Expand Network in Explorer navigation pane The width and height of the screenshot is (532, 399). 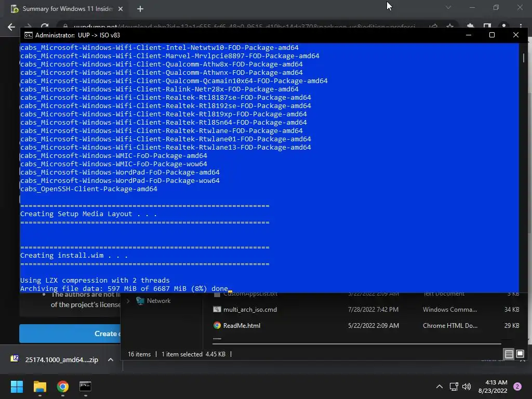click(128, 301)
